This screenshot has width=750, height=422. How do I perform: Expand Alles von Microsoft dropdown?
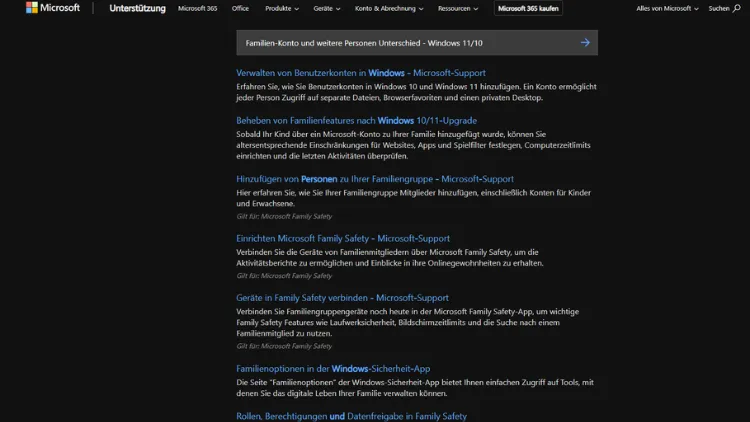click(x=667, y=8)
